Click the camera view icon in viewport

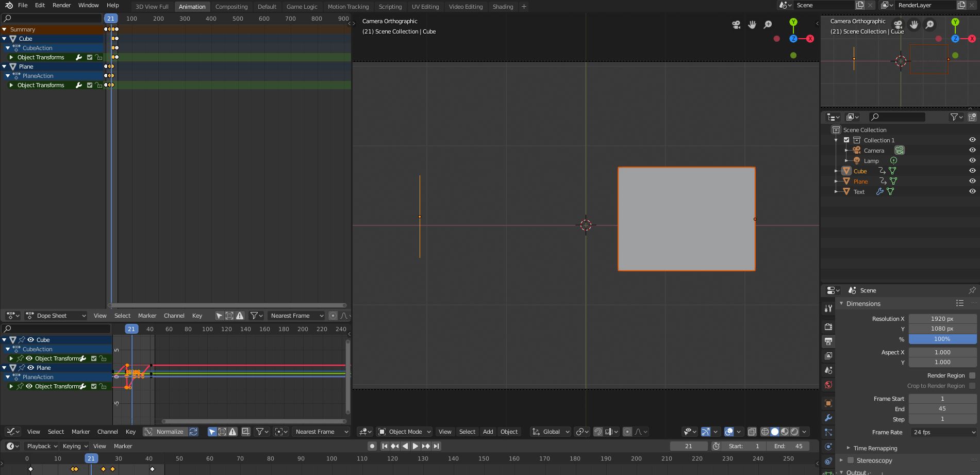tap(736, 25)
